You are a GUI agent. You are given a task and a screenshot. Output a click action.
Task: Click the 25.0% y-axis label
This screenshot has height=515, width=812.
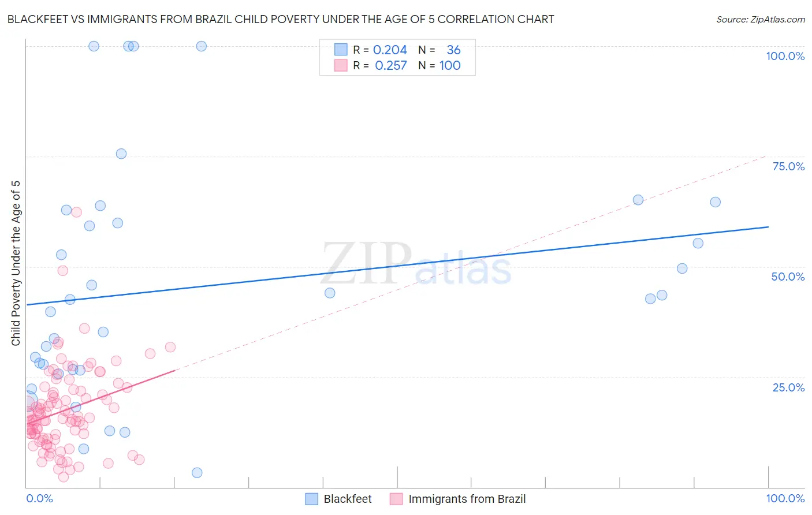[x=788, y=387]
